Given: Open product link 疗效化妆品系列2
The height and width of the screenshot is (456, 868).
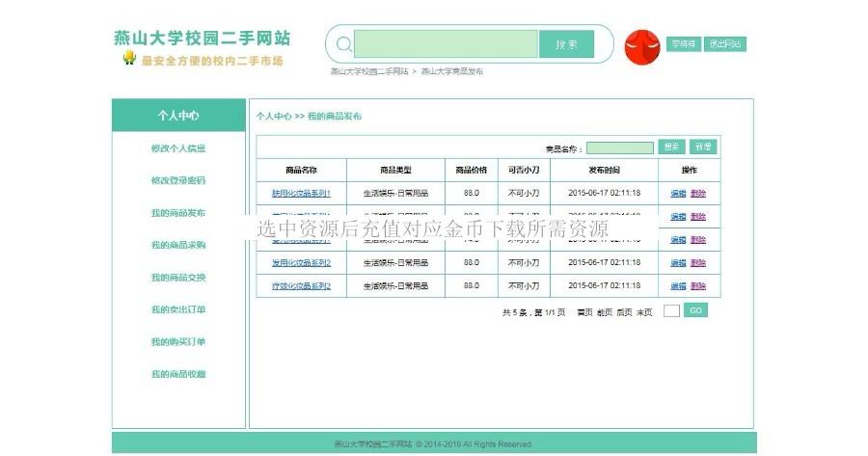Looking at the screenshot, I should pos(301,286).
